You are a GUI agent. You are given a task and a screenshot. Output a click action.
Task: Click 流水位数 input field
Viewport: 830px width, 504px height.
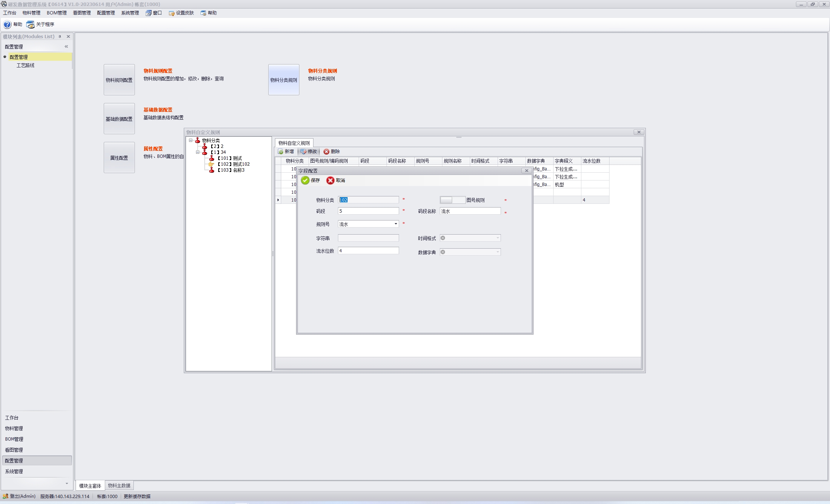(368, 250)
